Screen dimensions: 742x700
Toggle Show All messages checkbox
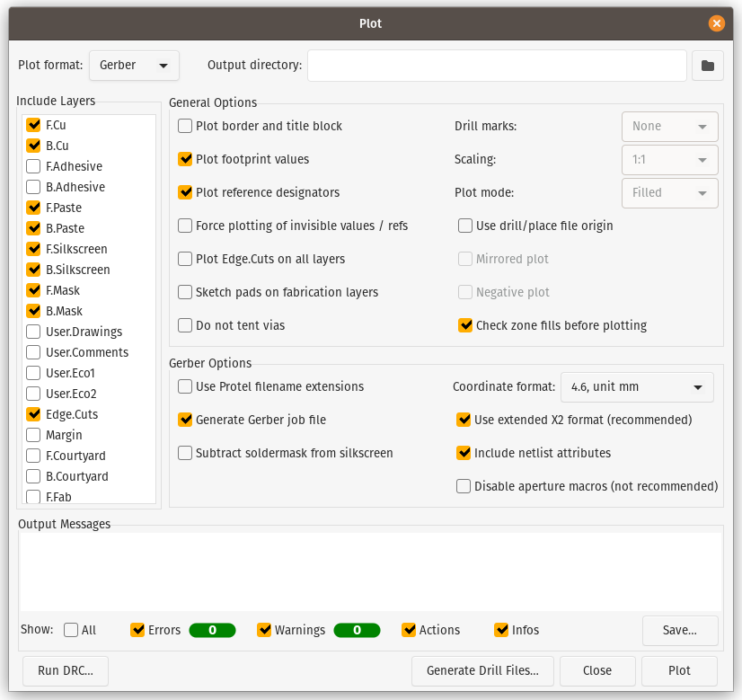coord(72,631)
